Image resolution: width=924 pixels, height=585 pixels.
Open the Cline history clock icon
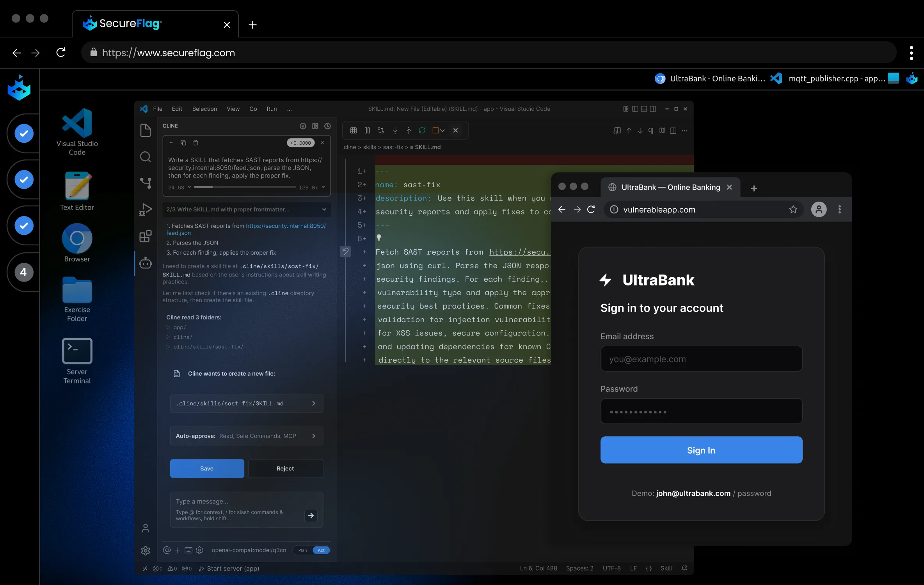tap(328, 126)
